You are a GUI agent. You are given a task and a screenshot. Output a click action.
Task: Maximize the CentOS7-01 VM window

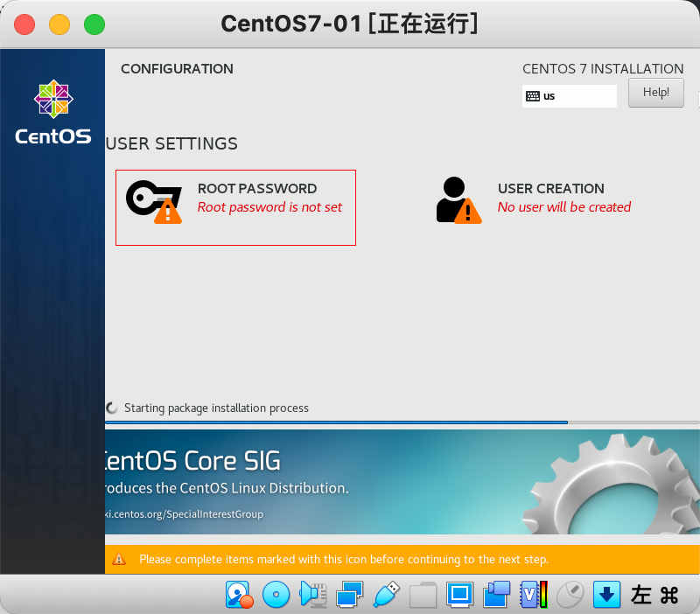94,24
